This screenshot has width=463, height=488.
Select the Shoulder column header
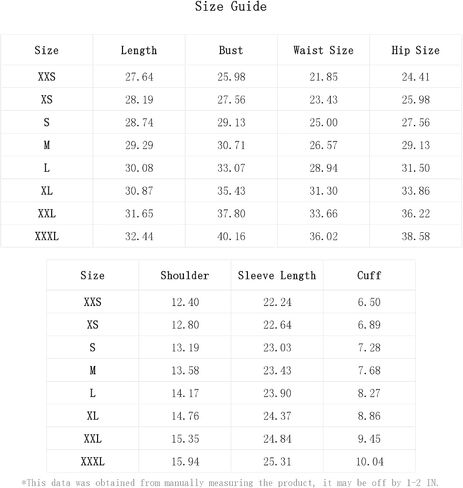coord(185,275)
